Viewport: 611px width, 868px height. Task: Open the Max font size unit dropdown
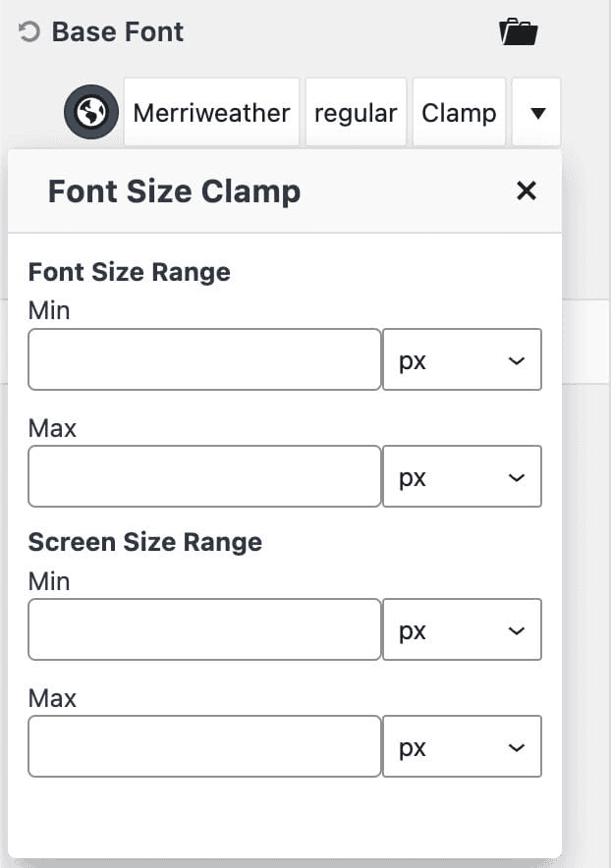tap(462, 476)
